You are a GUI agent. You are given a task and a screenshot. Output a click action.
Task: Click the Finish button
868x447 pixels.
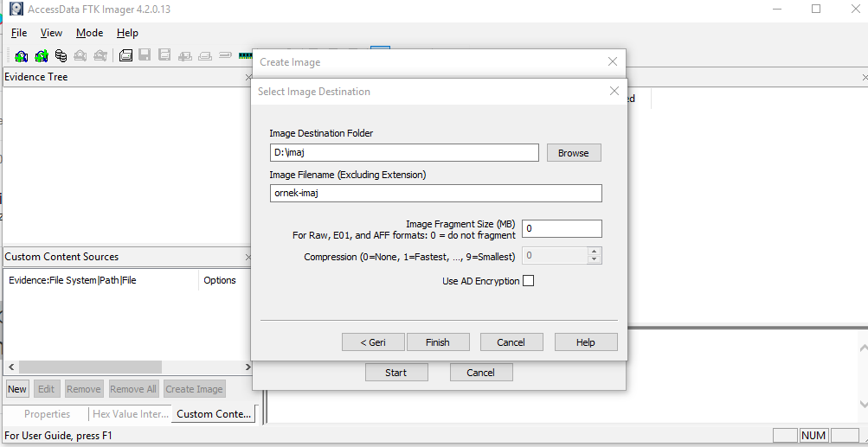[438, 342]
